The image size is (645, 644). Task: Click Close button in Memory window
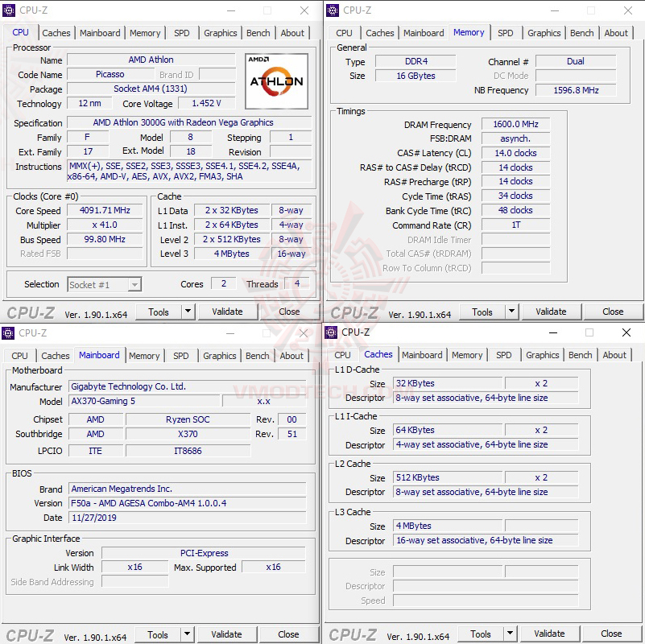click(x=613, y=312)
